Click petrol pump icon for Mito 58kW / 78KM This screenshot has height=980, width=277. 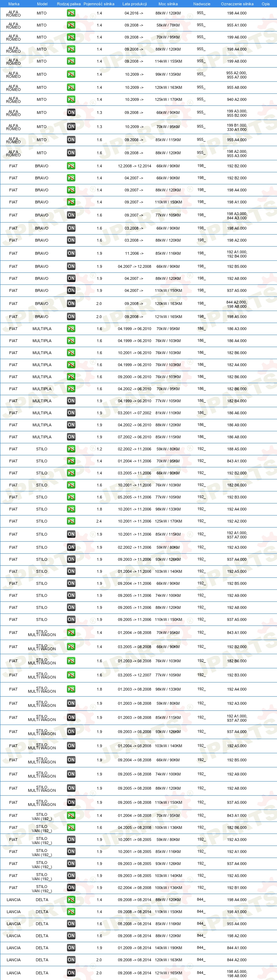pos(71,25)
